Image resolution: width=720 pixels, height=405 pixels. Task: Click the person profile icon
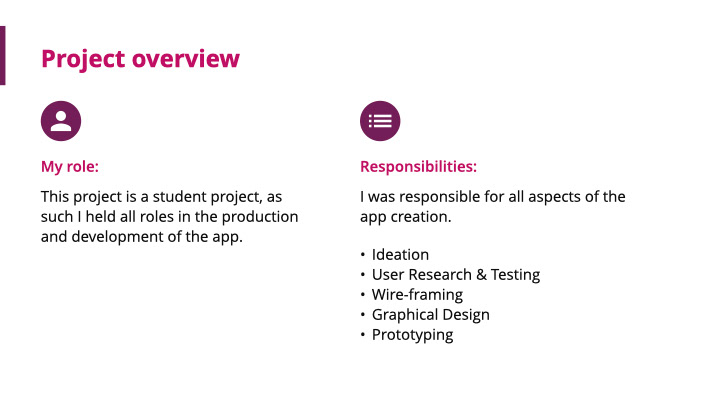pyautogui.click(x=60, y=121)
